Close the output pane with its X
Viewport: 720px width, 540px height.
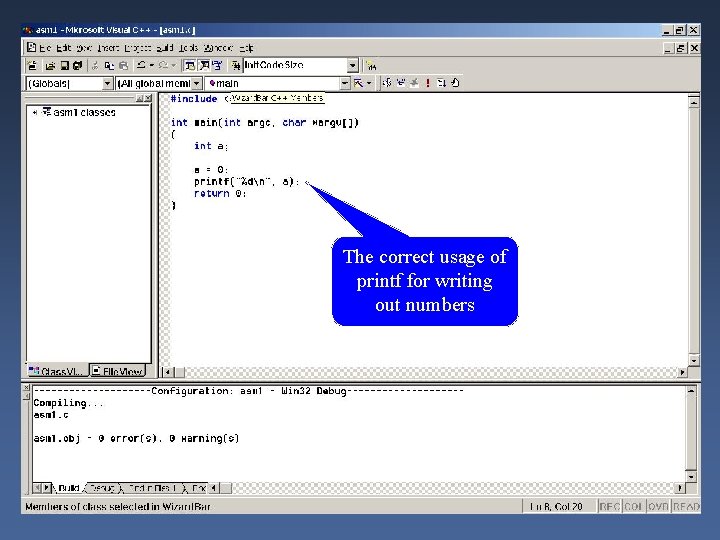click(26, 388)
